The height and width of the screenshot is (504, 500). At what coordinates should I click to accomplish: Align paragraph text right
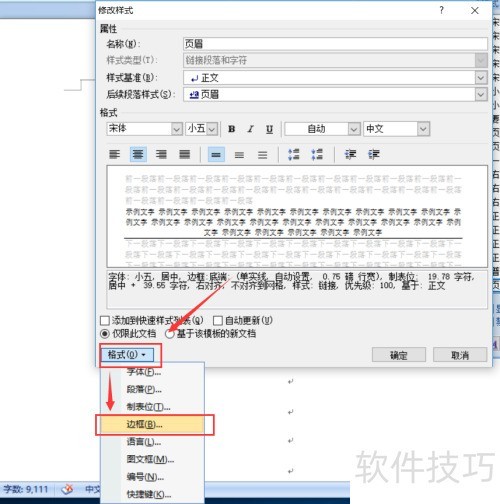coord(161,154)
